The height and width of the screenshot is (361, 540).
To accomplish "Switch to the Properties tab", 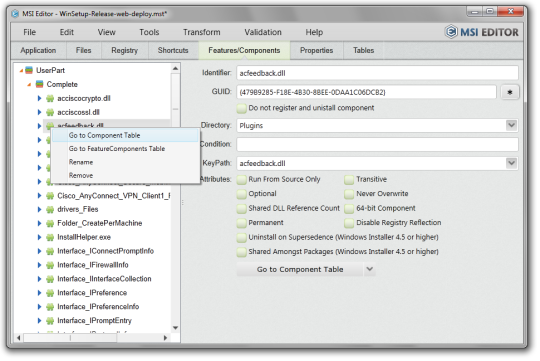I will click(316, 51).
